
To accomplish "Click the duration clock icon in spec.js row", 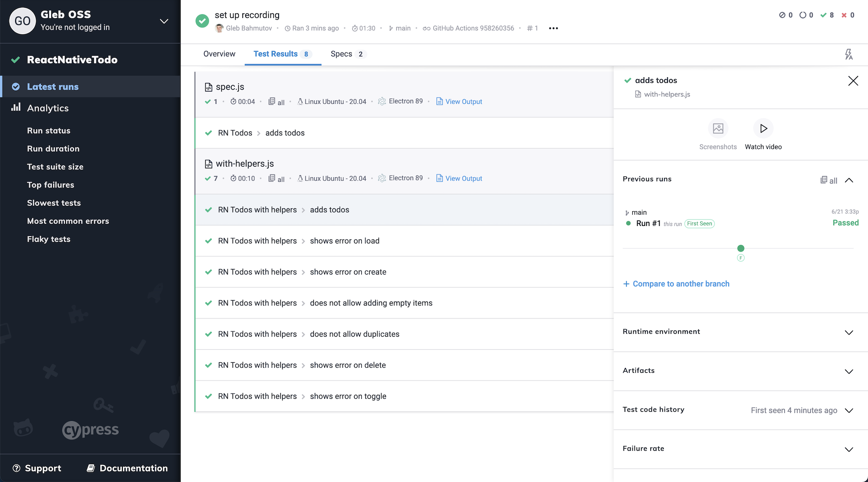I will click(233, 101).
